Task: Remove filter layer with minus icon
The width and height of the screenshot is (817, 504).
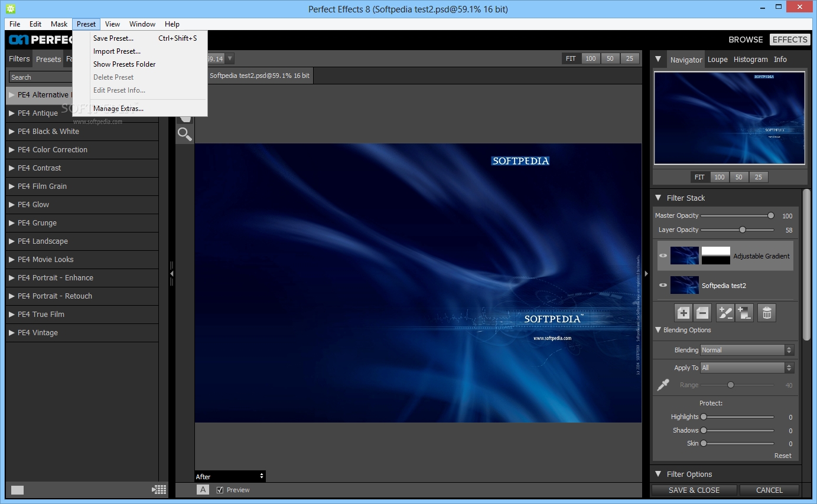Action: click(702, 313)
